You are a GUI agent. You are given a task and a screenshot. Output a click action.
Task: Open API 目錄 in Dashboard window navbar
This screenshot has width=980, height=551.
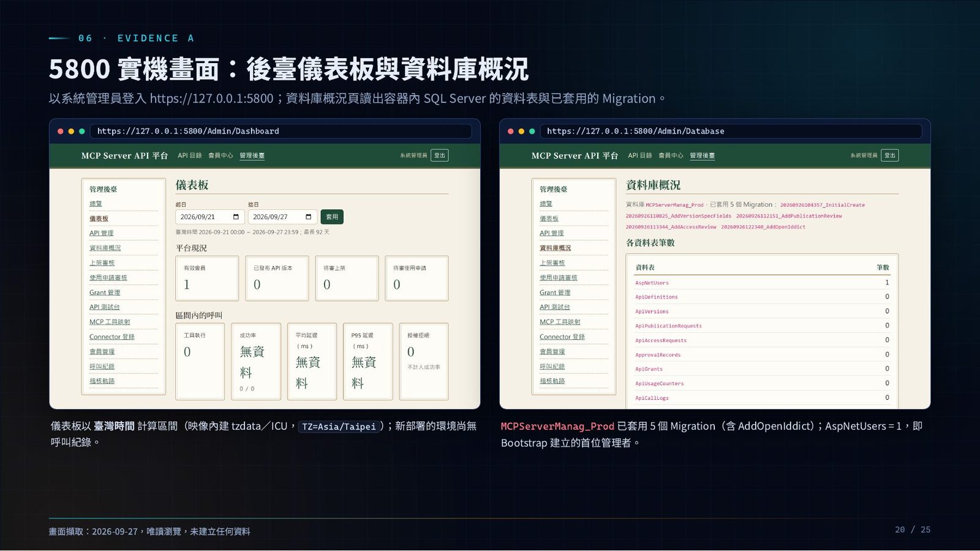click(190, 156)
